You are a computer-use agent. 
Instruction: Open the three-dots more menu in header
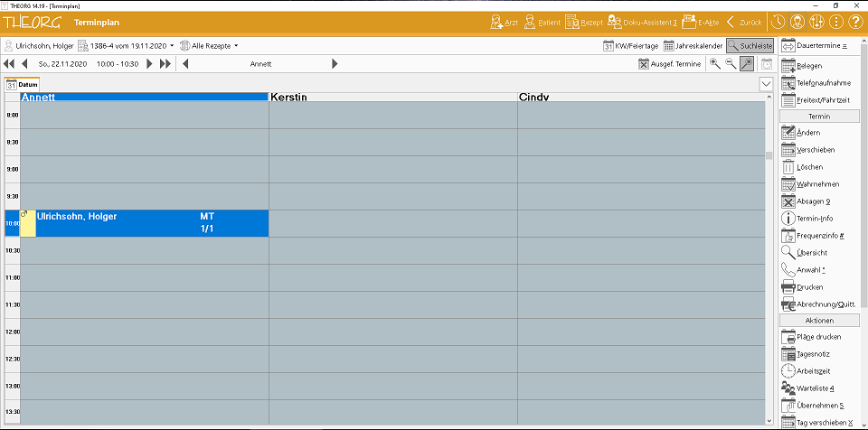click(x=835, y=23)
